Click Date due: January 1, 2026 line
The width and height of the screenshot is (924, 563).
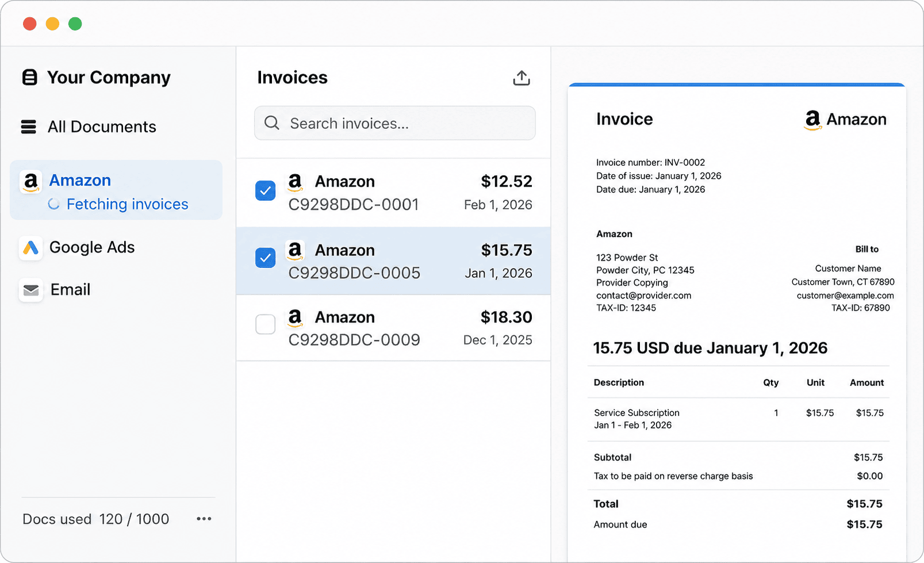(650, 190)
